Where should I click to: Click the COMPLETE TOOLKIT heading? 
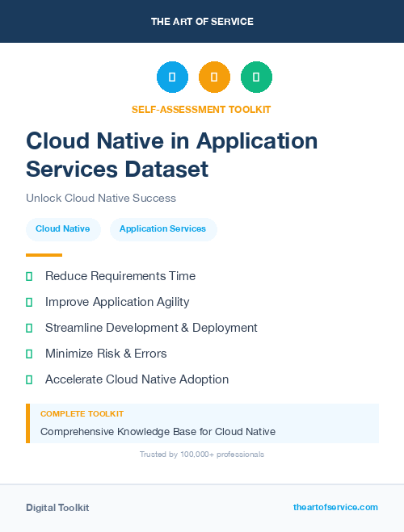(82, 414)
